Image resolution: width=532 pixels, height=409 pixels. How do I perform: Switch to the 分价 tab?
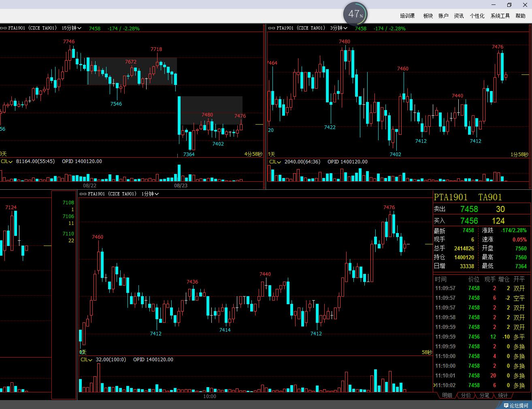click(x=466, y=395)
